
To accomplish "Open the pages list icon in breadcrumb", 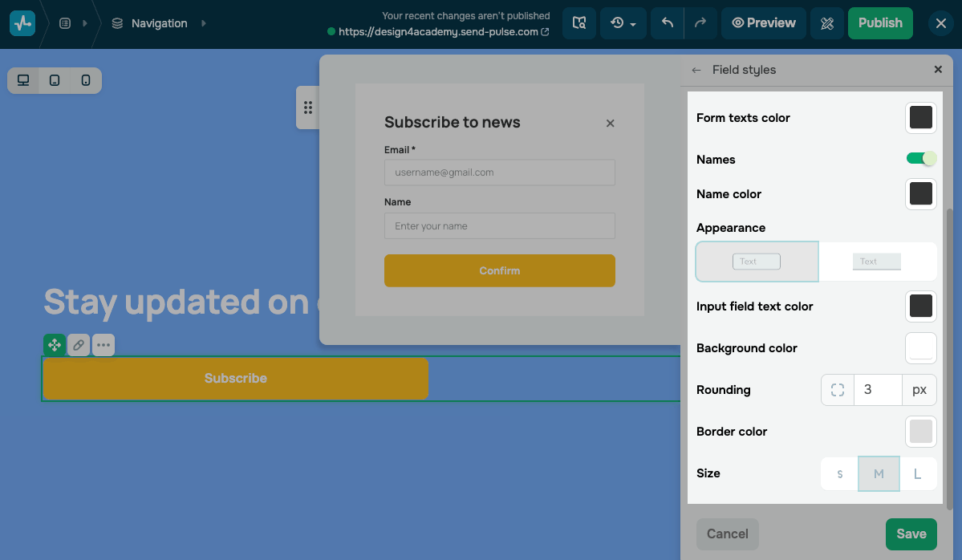I will tap(65, 23).
